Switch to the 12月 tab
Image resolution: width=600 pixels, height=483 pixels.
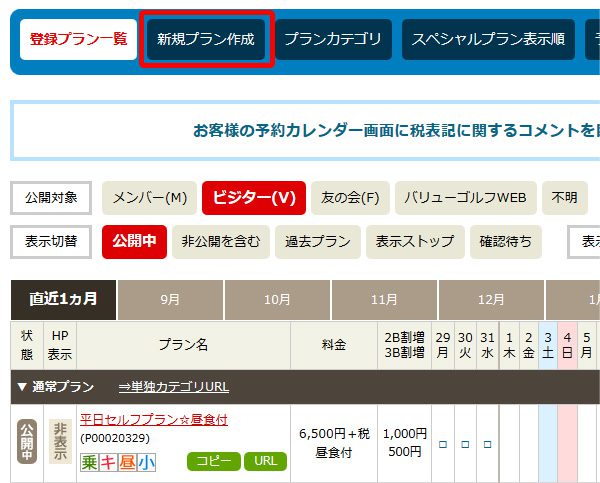pos(491,300)
